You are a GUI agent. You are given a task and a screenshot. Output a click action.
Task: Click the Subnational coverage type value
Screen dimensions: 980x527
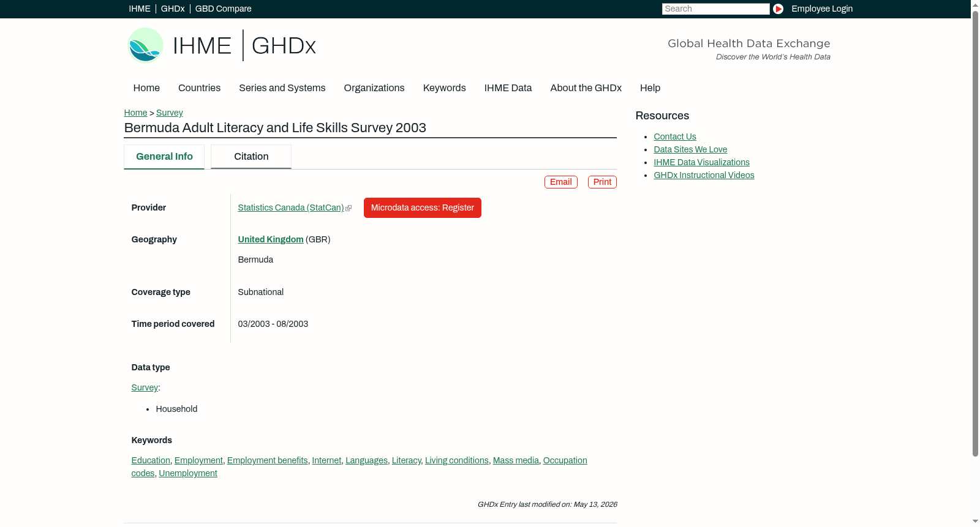pos(261,293)
